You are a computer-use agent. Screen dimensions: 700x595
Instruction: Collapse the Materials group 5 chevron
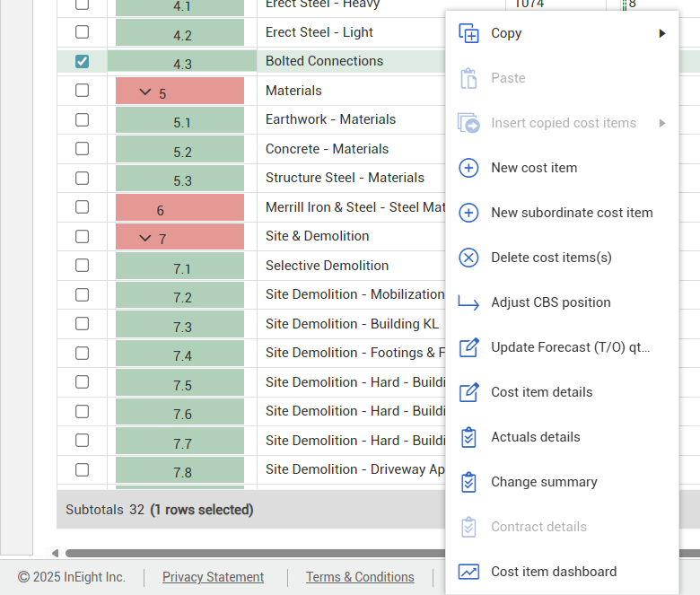point(145,92)
